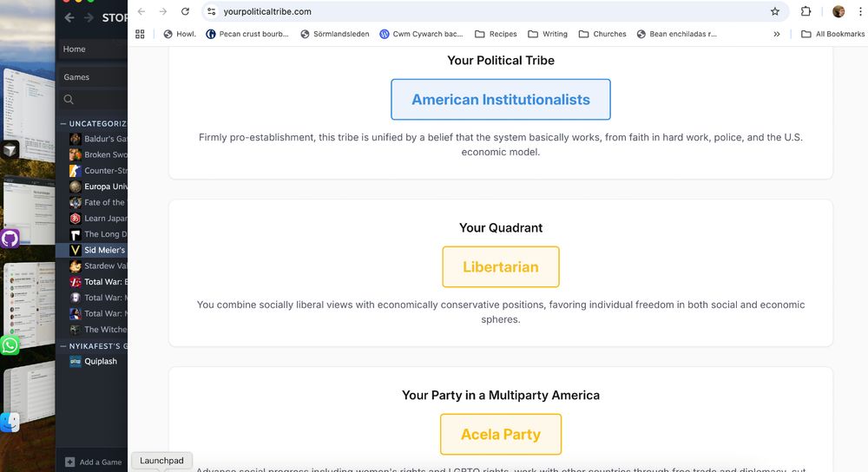Image resolution: width=868 pixels, height=472 pixels.
Task: Open the Chrome three-dot menu
Action: tap(859, 11)
